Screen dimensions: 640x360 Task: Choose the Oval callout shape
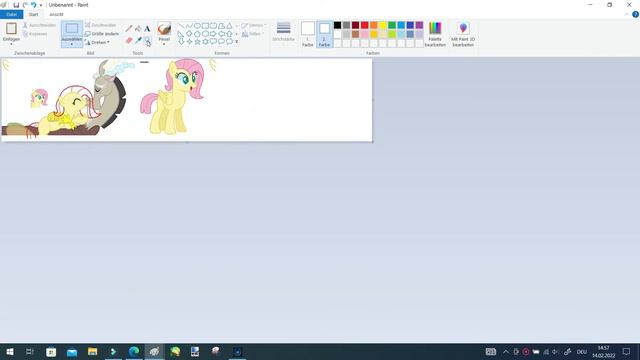[x=221, y=41]
